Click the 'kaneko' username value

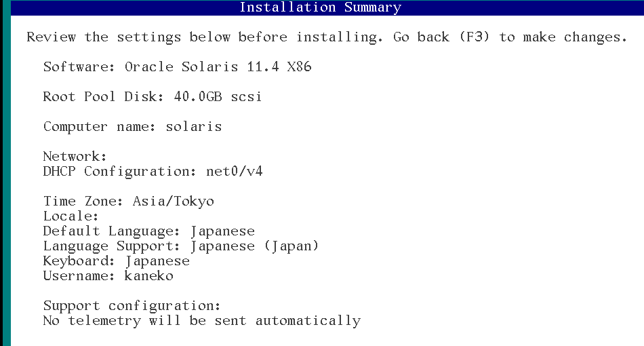pyautogui.click(x=148, y=275)
